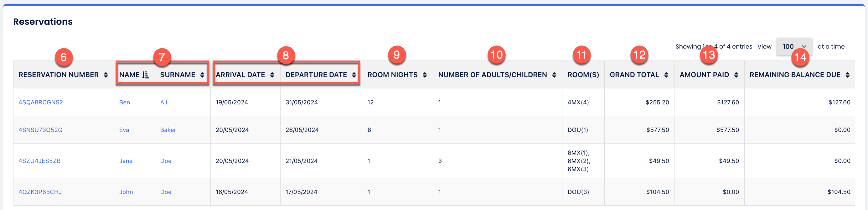
Task: Open reservation 4QZK3P65CHJ
Action: click(40, 192)
